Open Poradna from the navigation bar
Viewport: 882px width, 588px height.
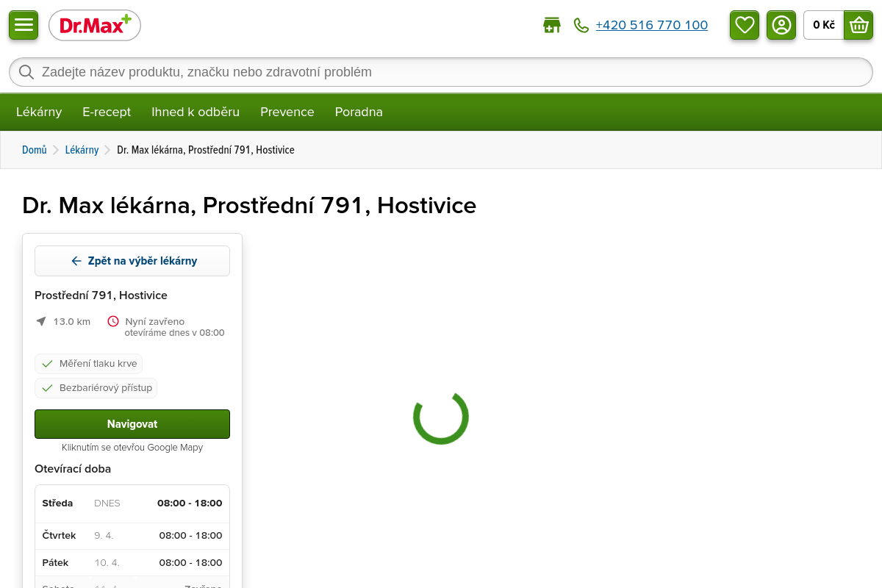[359, 112]
